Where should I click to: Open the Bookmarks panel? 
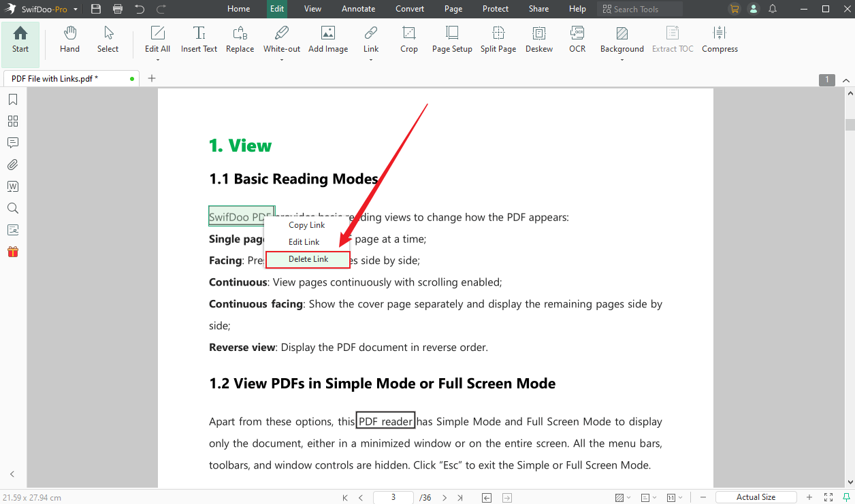coord(12,99)
